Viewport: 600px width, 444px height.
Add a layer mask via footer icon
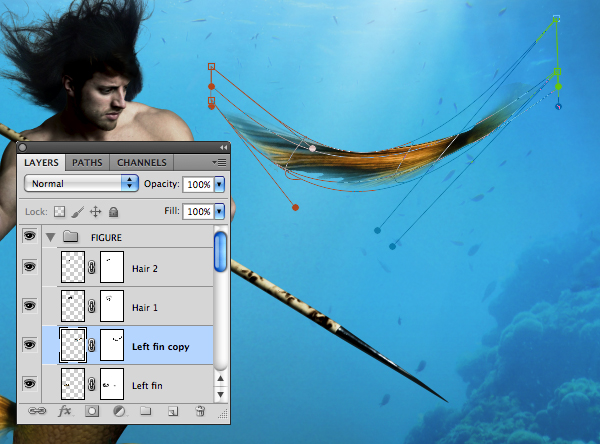pyautogui.click(x=92, y=411)
